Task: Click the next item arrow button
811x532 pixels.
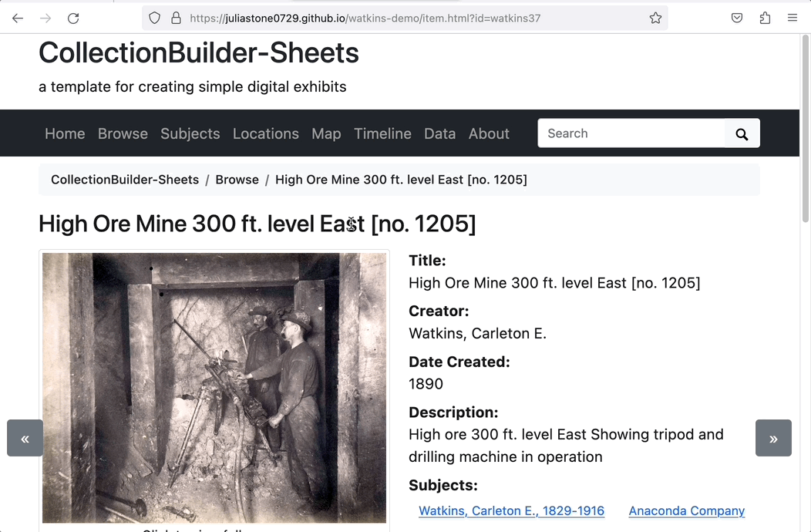Action: [773, 438]
